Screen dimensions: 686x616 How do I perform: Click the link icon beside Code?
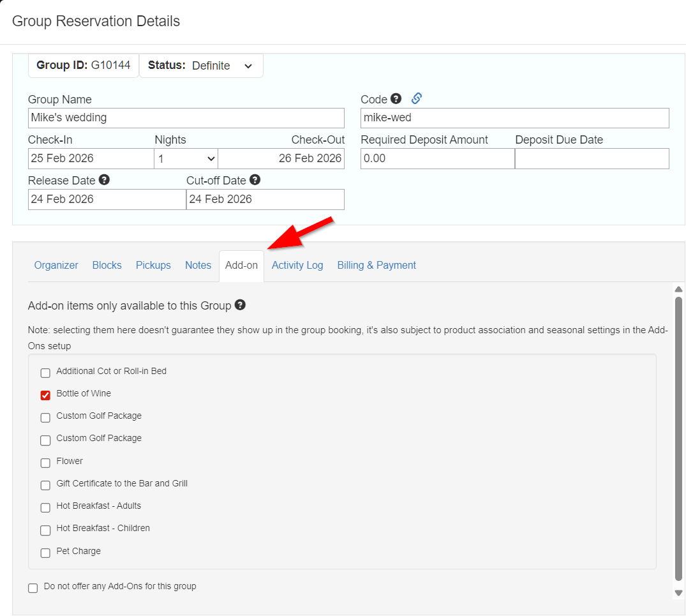coord(416,98)
